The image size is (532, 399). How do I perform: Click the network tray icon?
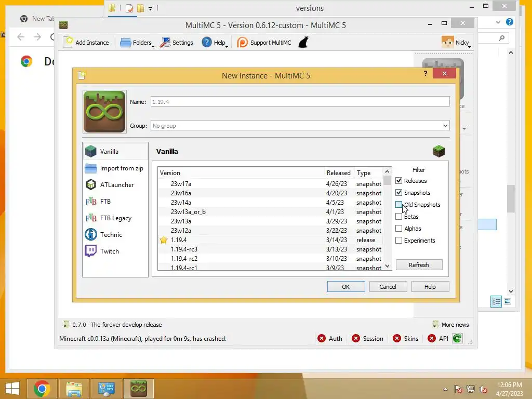471,389
